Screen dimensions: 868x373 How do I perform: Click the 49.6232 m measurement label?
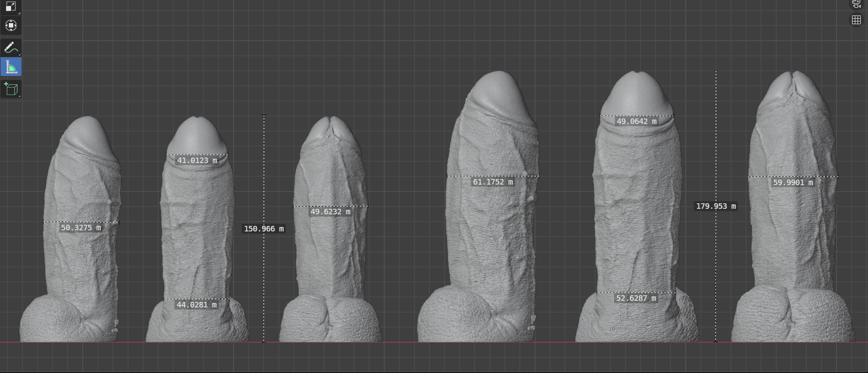[330, 212]
